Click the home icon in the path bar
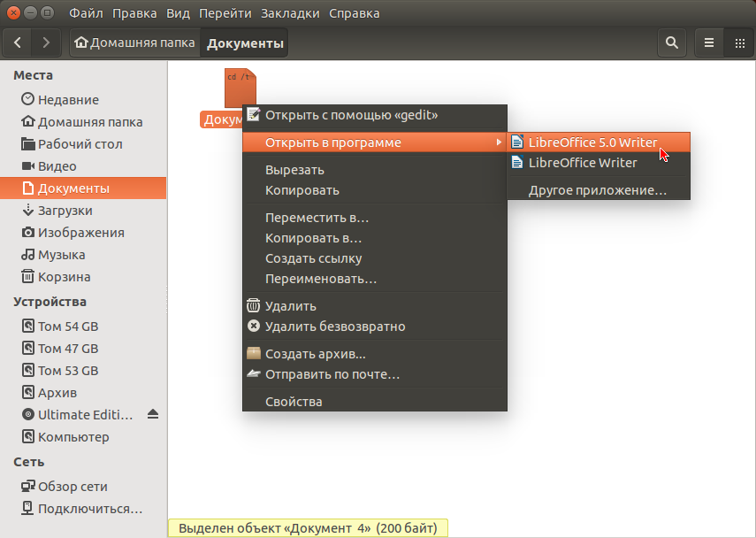Image resolution: width=756 pixels, height=538 pixels. pos(81,42)
